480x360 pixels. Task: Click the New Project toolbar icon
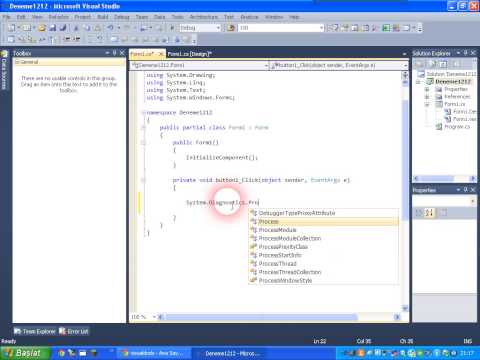(11, 28)
